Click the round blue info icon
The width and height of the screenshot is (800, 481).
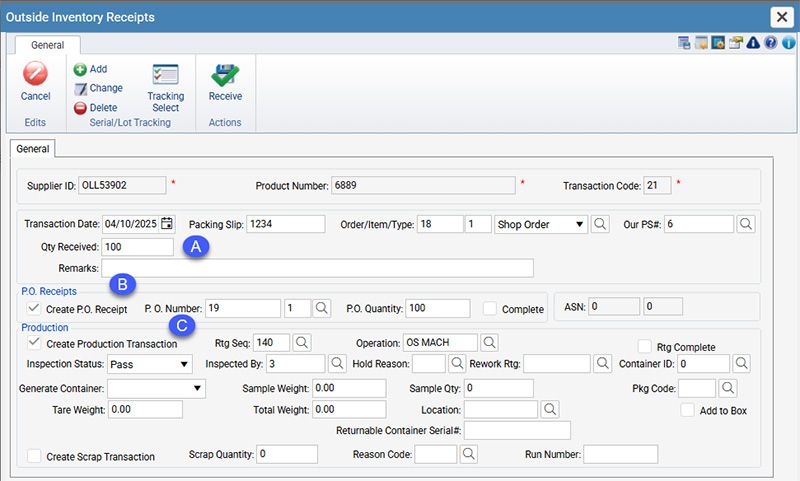click(788, 43)
